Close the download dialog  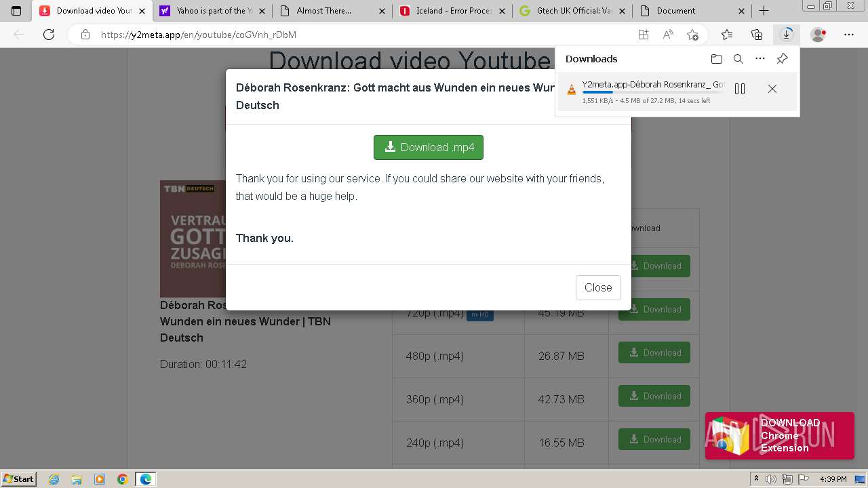[598, 287]
